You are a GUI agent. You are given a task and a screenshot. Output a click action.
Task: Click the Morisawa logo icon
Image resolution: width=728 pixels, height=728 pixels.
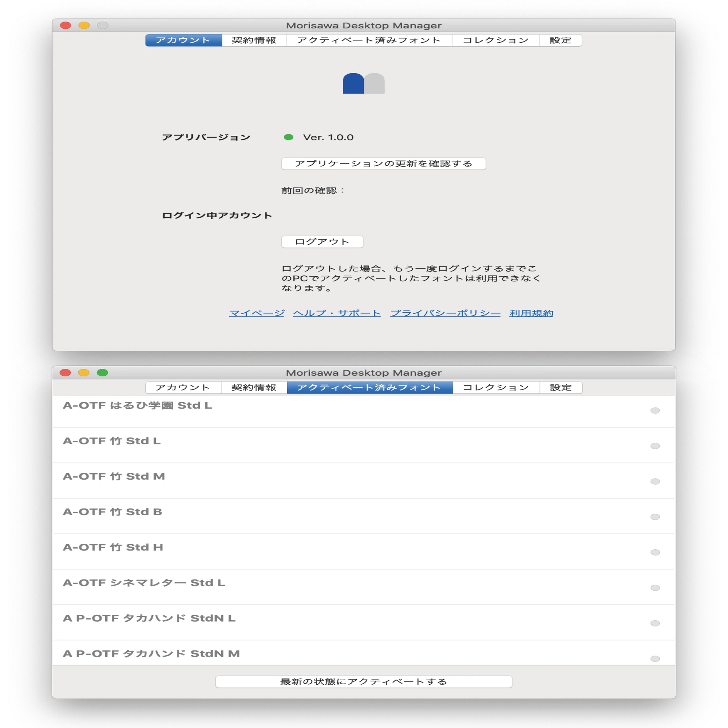364,83
